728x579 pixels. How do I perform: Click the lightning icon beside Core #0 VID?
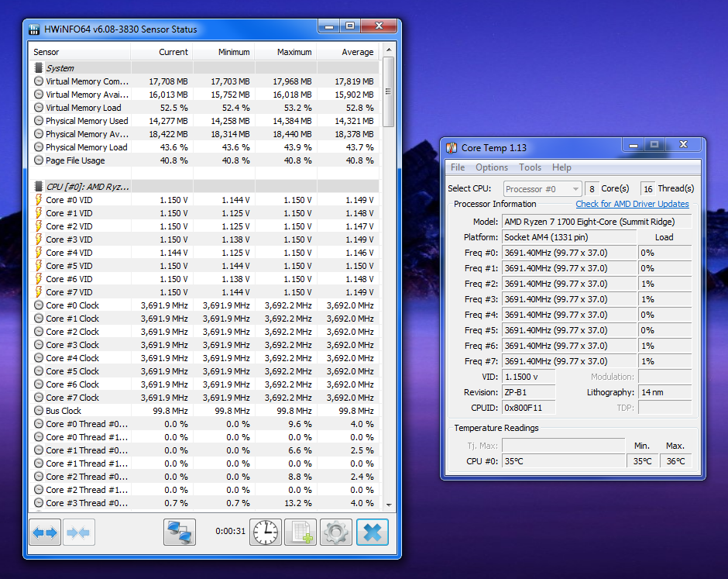click(x=39, y=200)
